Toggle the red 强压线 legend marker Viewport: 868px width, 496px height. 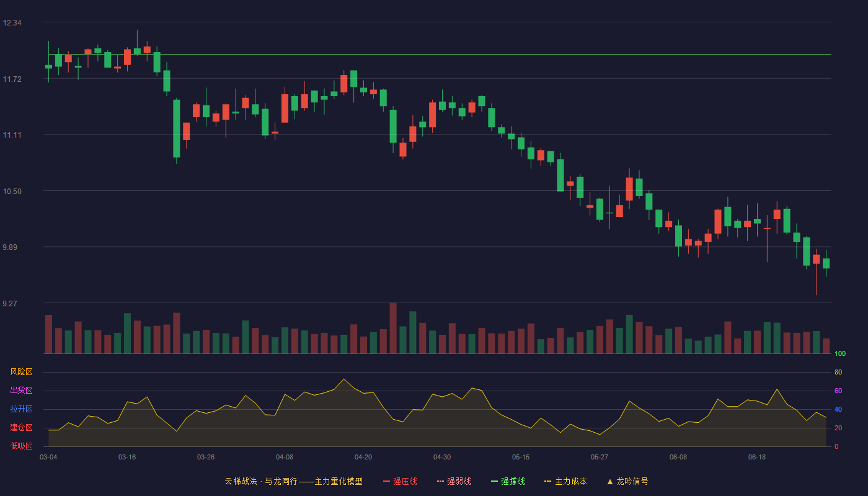click(387, 481)
